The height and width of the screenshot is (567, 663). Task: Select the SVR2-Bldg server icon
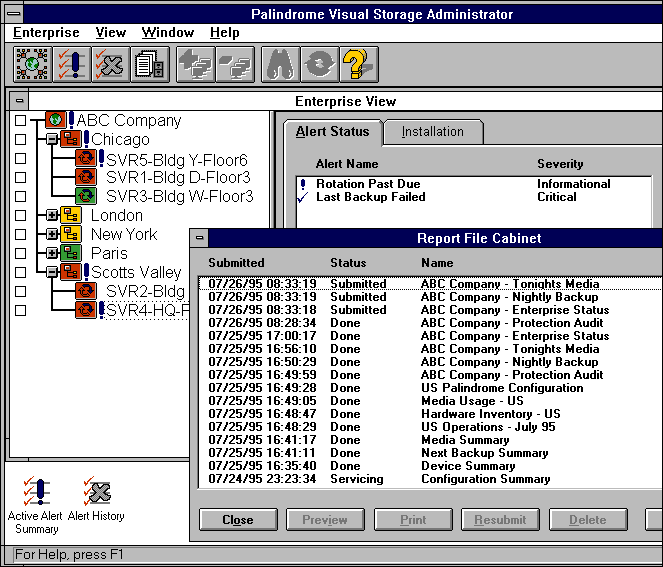[x=86, y=291]
